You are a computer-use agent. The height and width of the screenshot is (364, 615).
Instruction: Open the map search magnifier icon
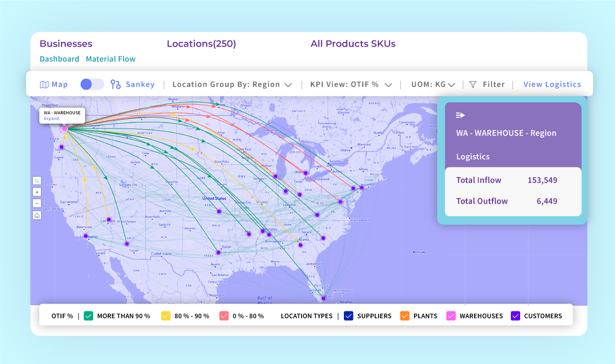click(36, 181)
